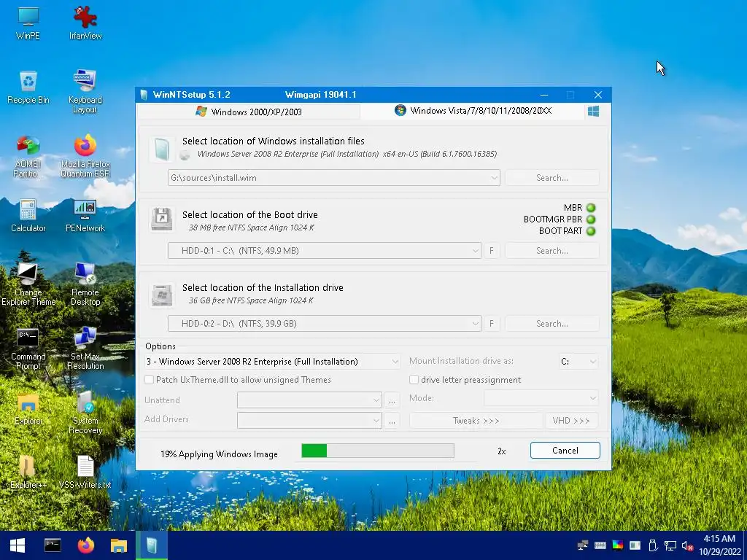Expand the Add Drivers dropdown
The height and width of the screenshot is (560, 747).
376,421
